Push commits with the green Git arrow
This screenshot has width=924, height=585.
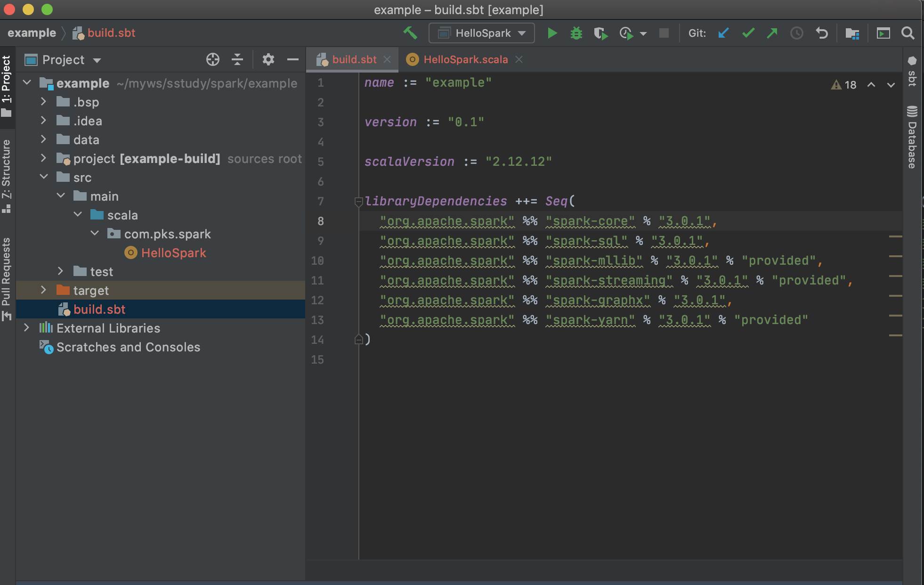tap(772, 33)
